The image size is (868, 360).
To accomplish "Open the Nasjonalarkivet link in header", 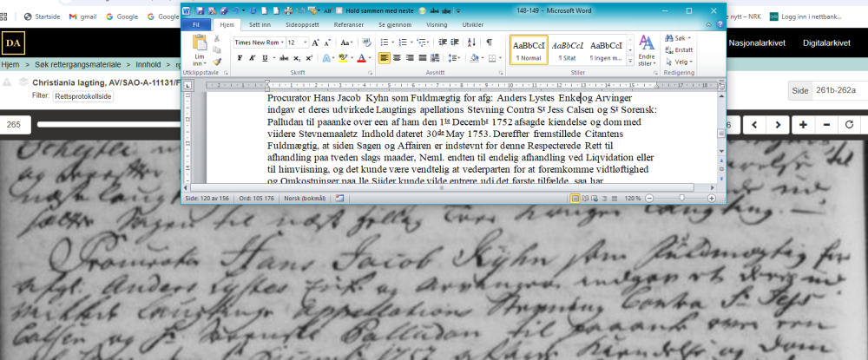I will (759, 42).
